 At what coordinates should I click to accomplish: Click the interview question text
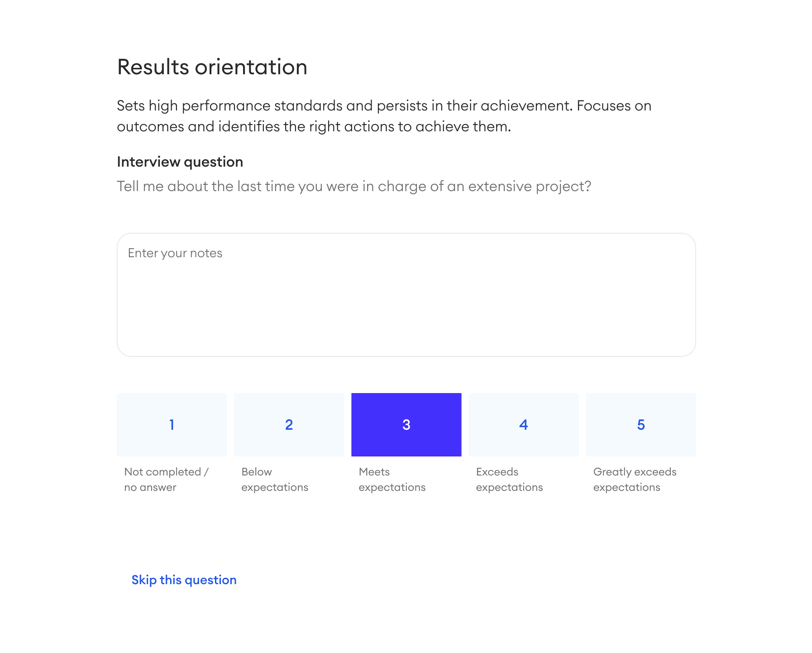(354, 186)
